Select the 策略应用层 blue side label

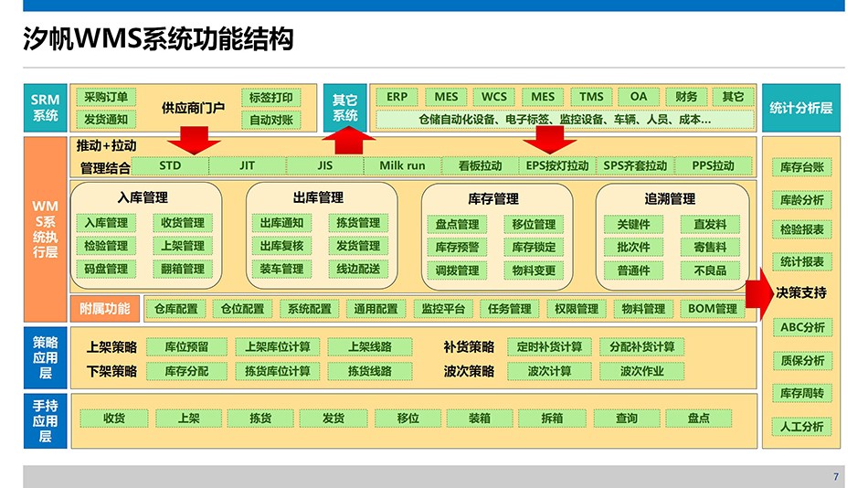click(45, 358)
